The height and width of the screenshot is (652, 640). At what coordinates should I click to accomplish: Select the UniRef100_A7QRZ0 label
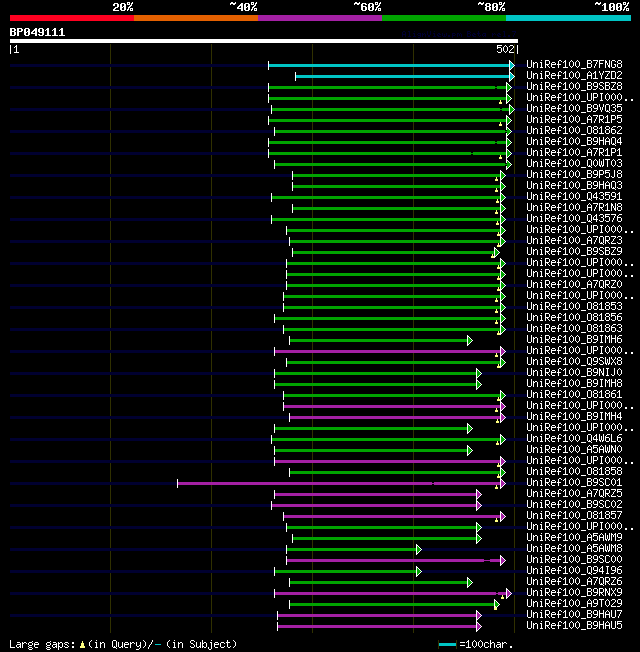574,284
